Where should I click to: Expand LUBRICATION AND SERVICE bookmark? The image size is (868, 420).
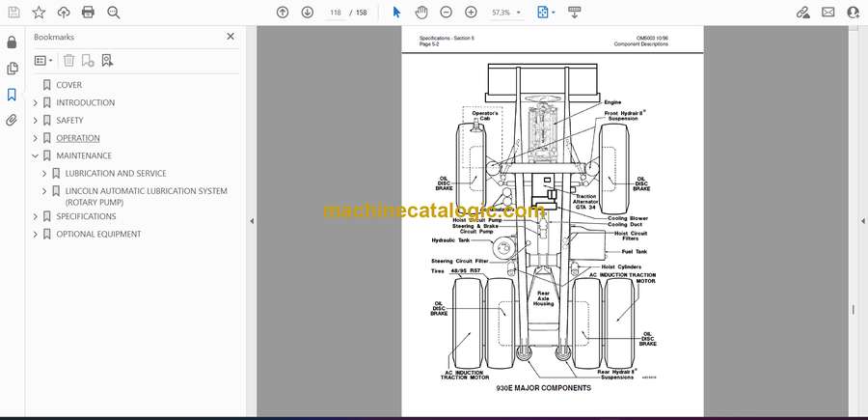tap(44, 174)
